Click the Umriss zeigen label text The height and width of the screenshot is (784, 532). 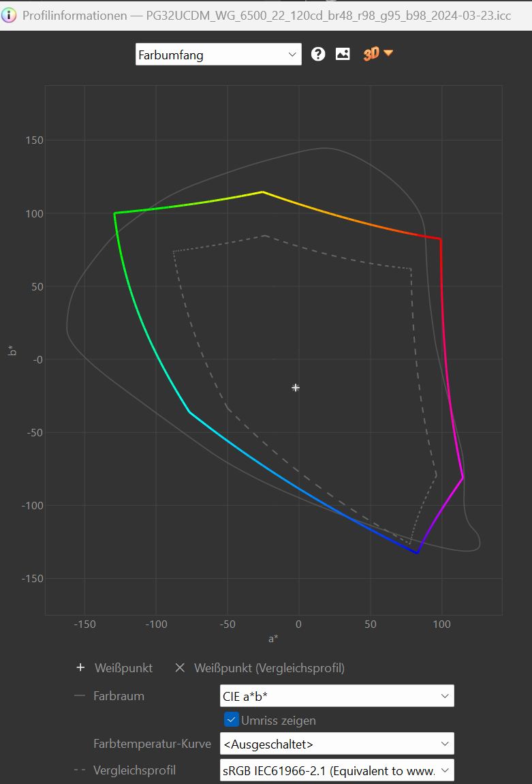coord(278,721)
